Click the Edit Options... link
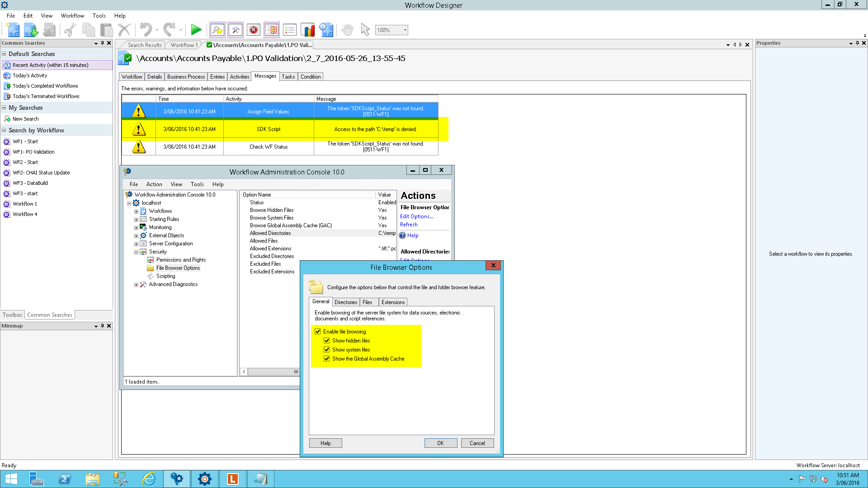Viewport: 868px width, 488px height. coord(416,216)
